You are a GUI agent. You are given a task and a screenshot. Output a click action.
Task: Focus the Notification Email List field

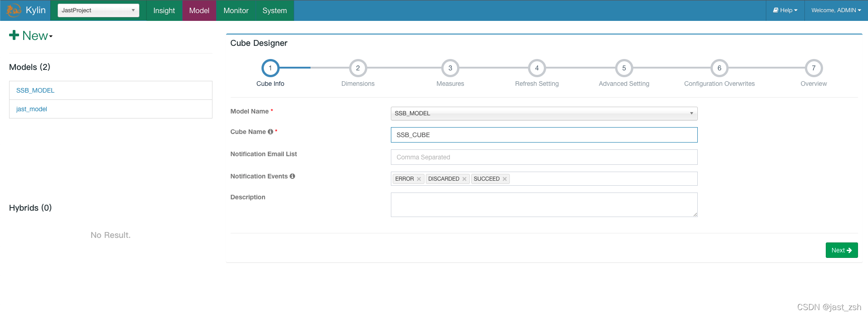[544, 157]
